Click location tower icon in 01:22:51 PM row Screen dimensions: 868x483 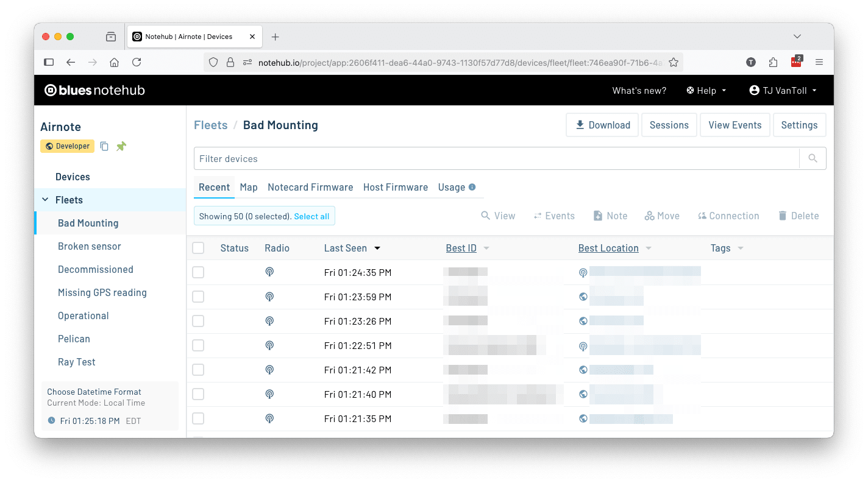click(583, 346)
